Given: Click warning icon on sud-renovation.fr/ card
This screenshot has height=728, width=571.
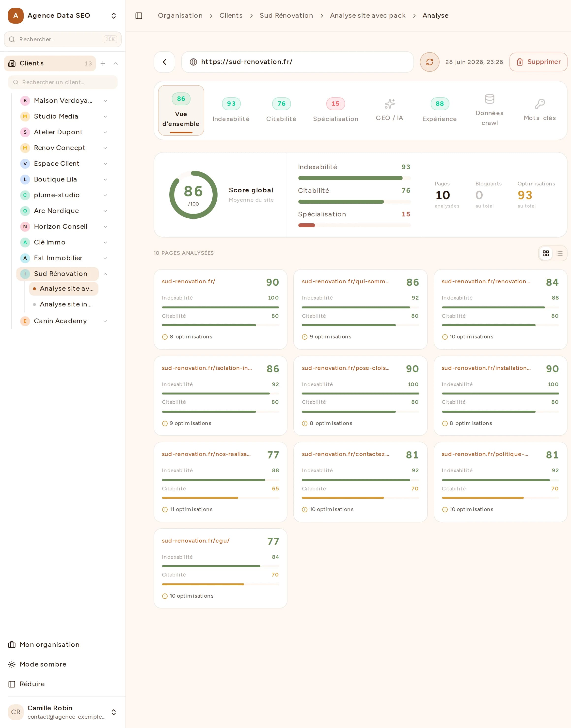Looking at the screenshot, I should pos(165,337).
